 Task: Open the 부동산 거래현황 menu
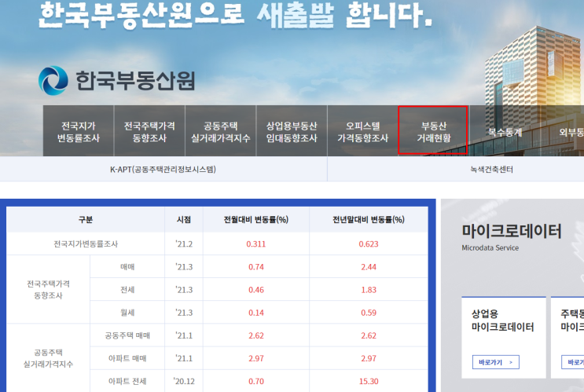[x=433, y=130]
